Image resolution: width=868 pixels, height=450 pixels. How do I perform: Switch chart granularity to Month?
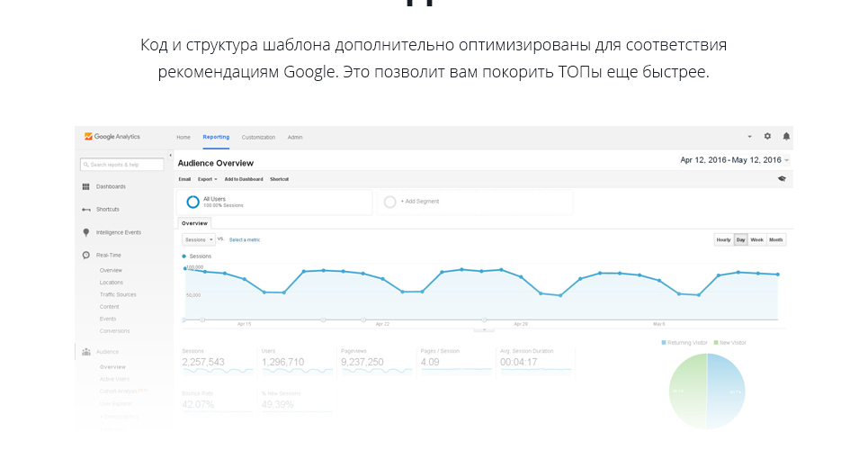click(x=776, y=240)
